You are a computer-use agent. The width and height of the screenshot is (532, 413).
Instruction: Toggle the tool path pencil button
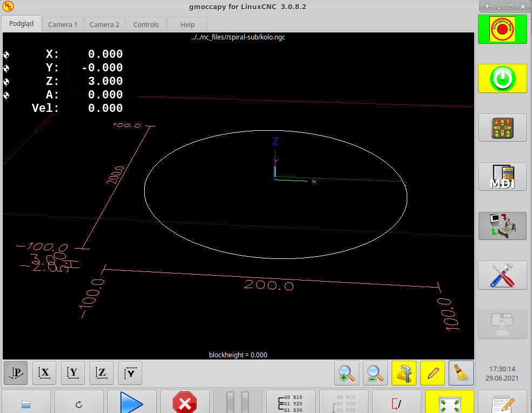pos(433,373)
